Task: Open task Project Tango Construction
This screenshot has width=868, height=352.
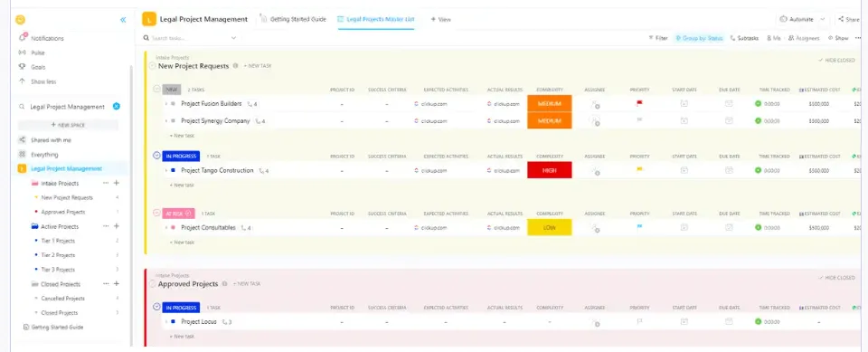Action: [x=217, y=171]
